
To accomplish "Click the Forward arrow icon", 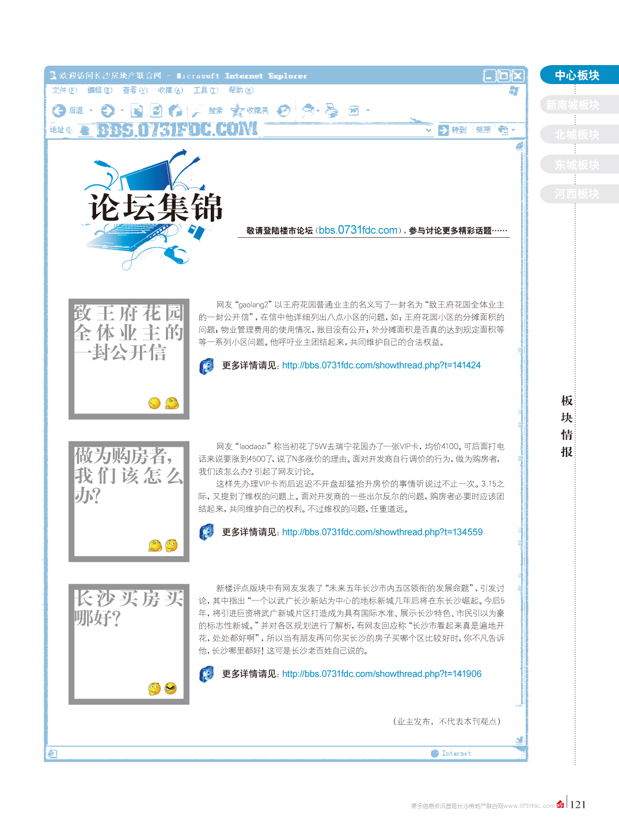I will 108,111.
